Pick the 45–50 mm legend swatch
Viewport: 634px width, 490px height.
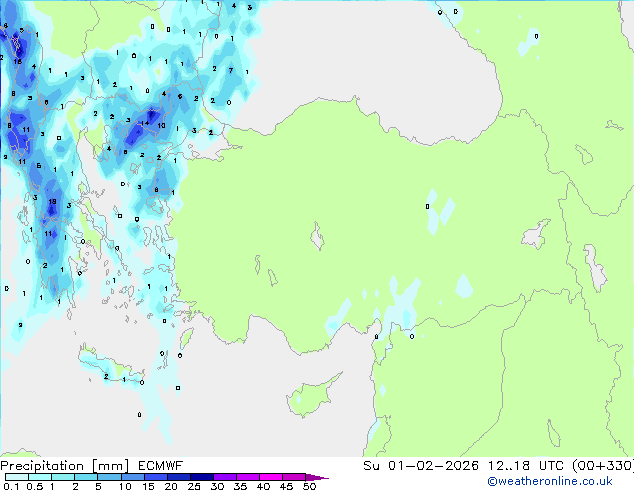pyautogui.click(x=294, y=477)
